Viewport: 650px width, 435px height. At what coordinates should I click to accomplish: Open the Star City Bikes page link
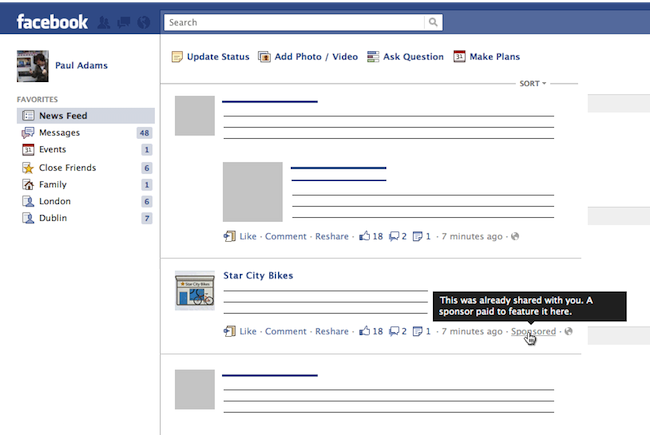click(258, 275)
